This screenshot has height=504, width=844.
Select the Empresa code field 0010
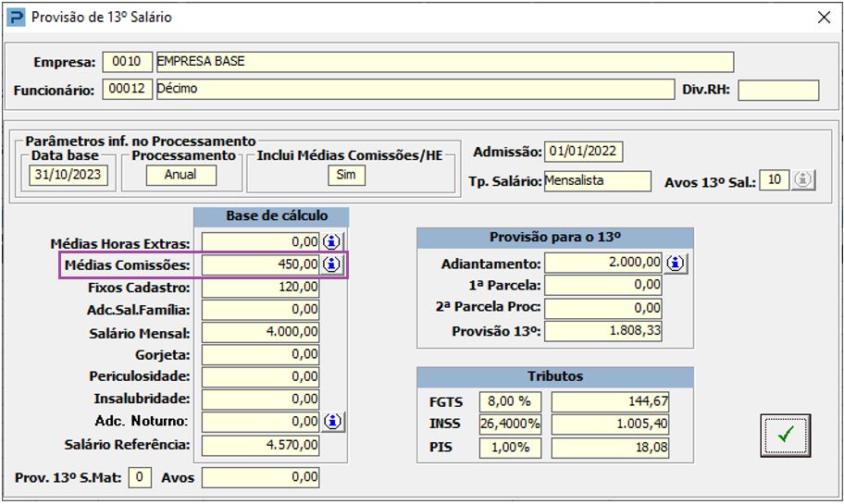click(127, 62)
